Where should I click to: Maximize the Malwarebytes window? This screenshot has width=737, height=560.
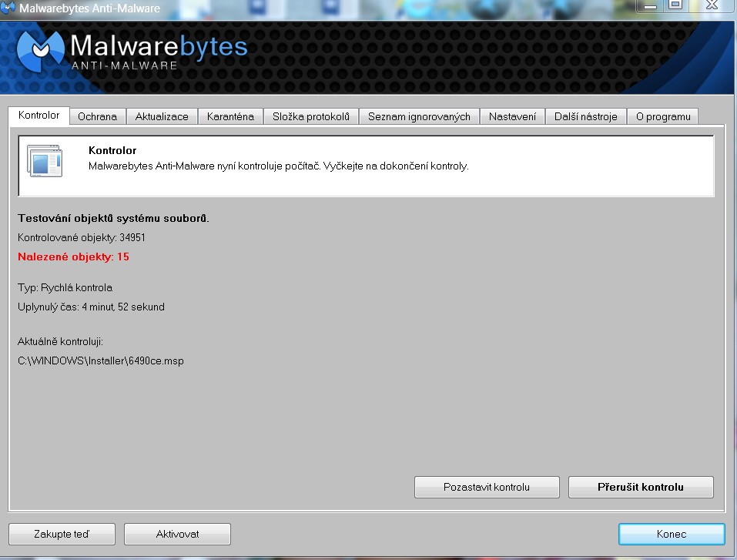pyautogui.click(x=675, y=5)
